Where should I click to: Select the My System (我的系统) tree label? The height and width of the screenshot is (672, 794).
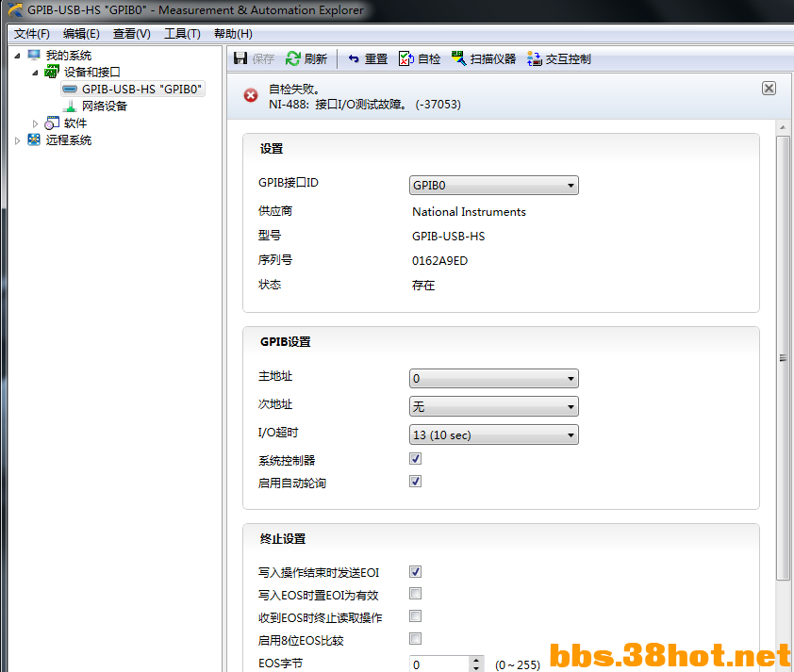coord(68,55)
